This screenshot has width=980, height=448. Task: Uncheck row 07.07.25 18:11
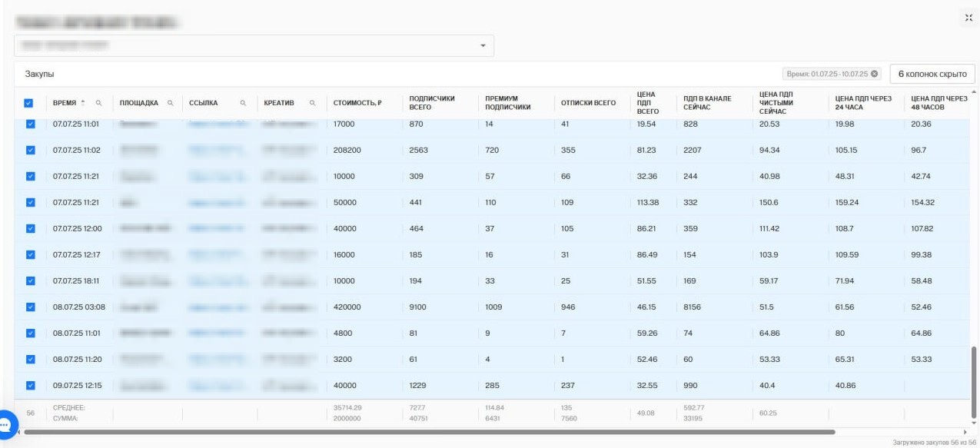tap(31, 280)
